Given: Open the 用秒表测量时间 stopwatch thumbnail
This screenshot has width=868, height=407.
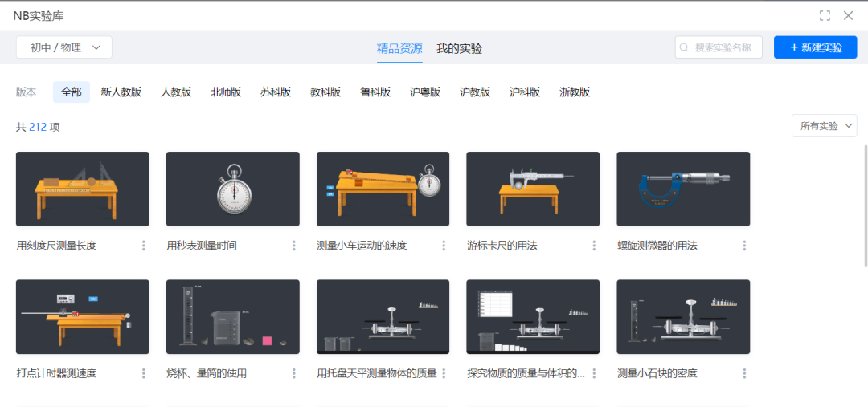Looking at the screenshot, I should [x=232, y=189].
